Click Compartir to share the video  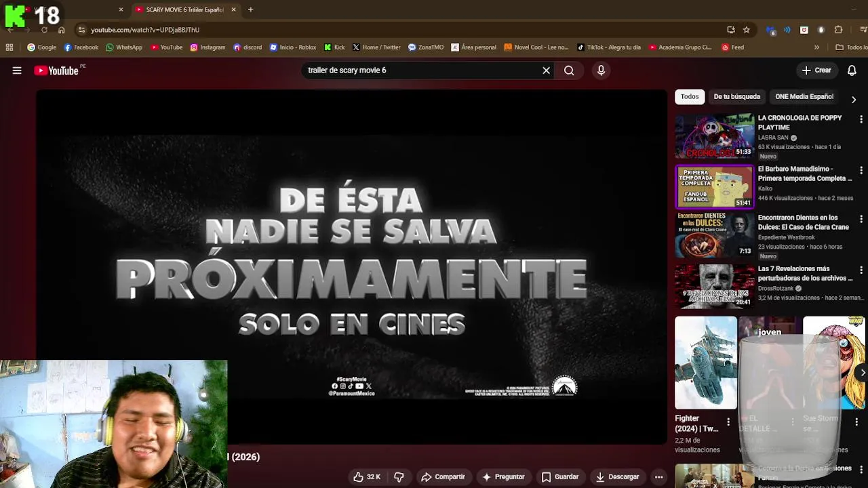pyautogui.click(x=443, y=477)
